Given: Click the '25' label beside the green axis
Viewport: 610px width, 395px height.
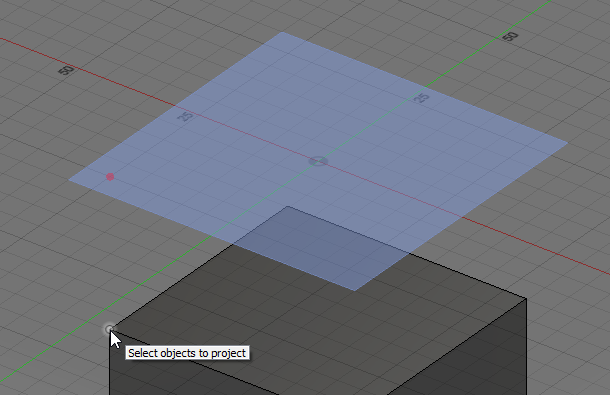Looking at the screenshot, I should pyautogui.click(x=421, y=97).
